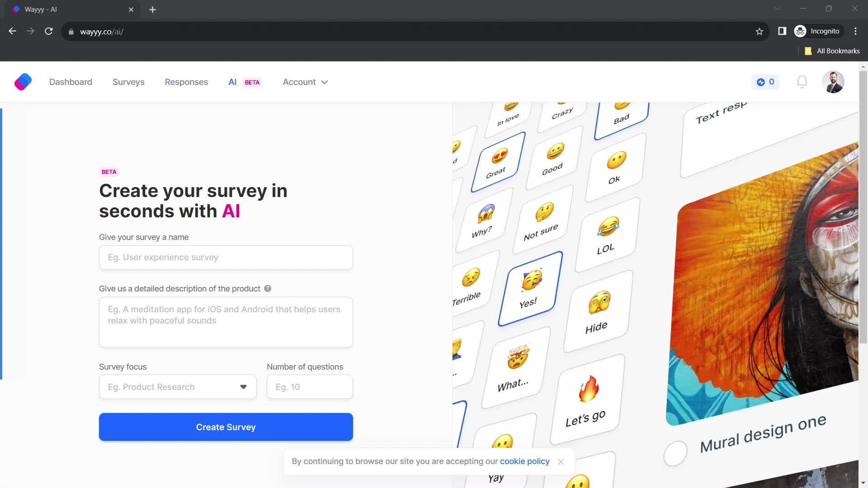Click the Wayyy AI logo icon
Screen dimensions: 868x488
(x=23, y=82)
